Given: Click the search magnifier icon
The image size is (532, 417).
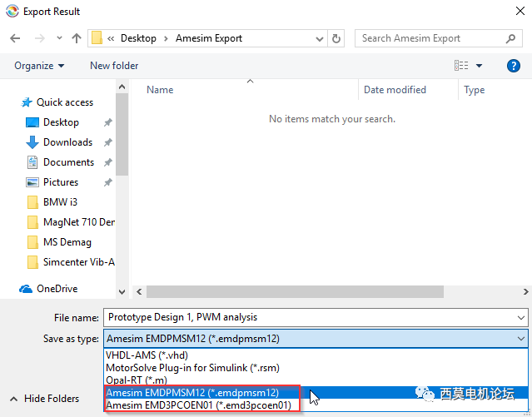Looking at the screenshot, I should click(x=510, y=38).
